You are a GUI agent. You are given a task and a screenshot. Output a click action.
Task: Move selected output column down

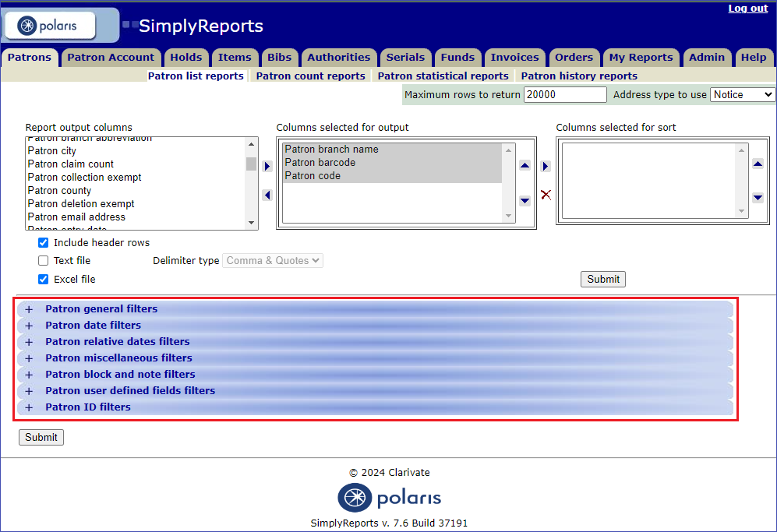point(524,201)
